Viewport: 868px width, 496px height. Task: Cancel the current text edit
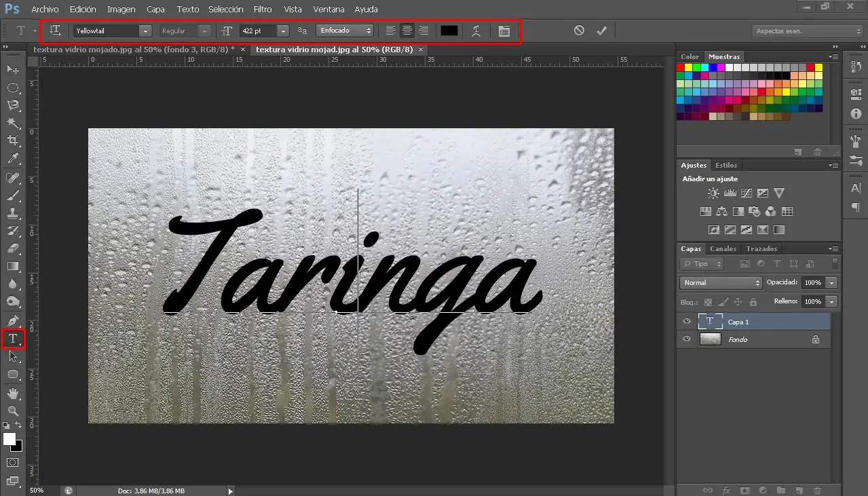(579, 31)
